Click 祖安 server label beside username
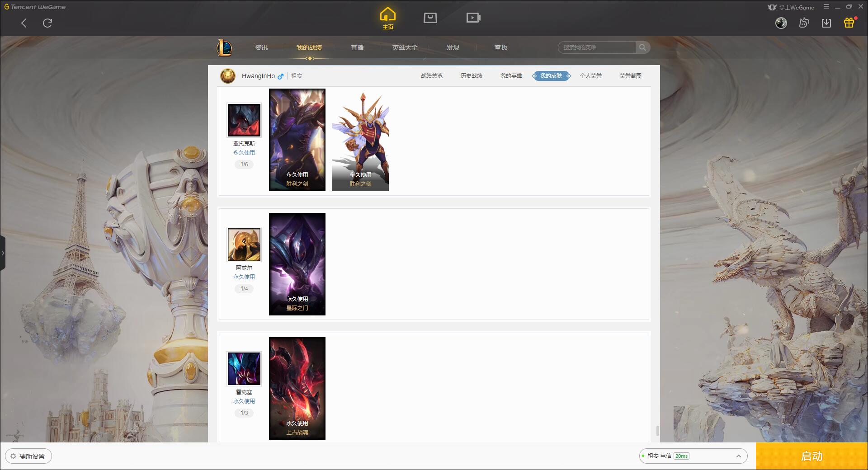868x470 pixels. [297, 76]
